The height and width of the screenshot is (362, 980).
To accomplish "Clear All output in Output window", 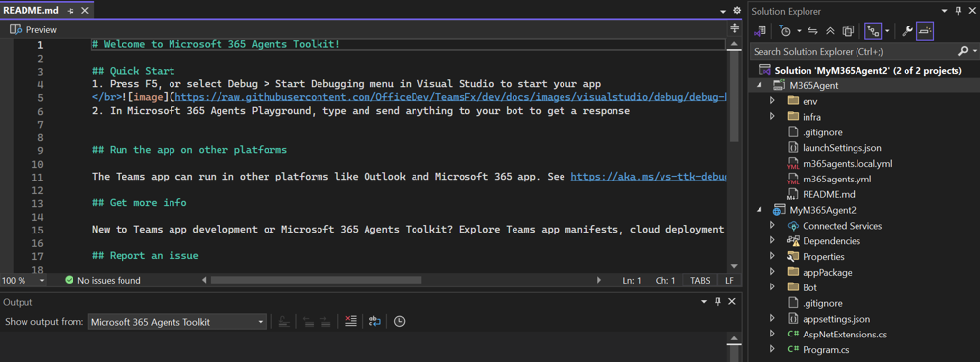I will pyautogui.click(x=350, y=322).
